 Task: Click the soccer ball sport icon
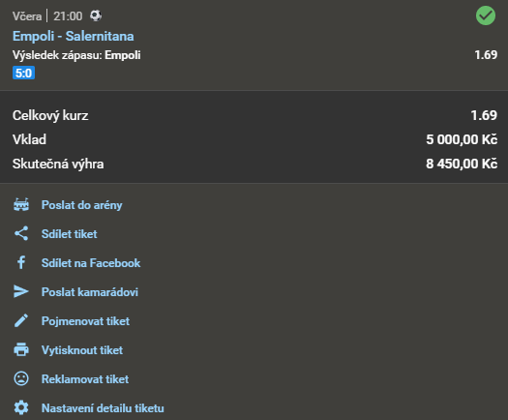pos(96,15)
